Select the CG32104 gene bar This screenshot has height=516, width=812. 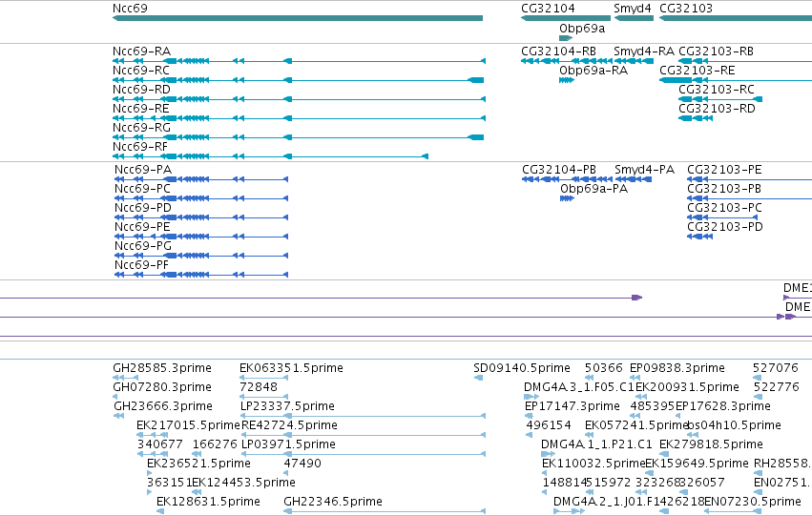point(566,18)
